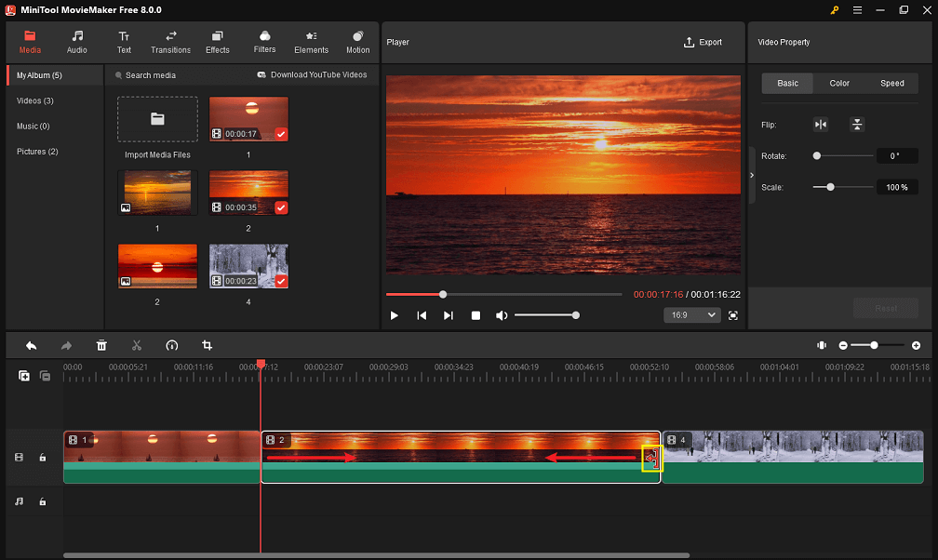Click the Reset button
The width and height of the screenshot is (938, 560).
coord(886,308)
